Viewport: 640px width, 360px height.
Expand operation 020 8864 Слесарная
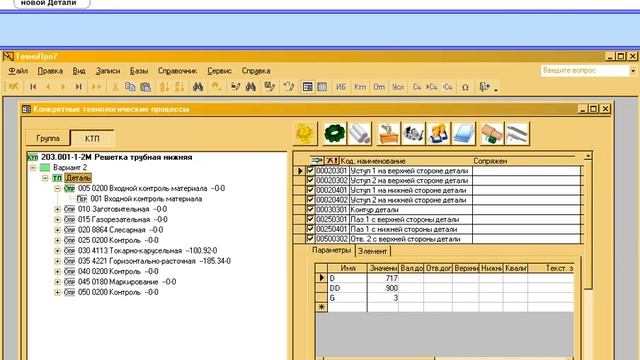pos(58,230)
